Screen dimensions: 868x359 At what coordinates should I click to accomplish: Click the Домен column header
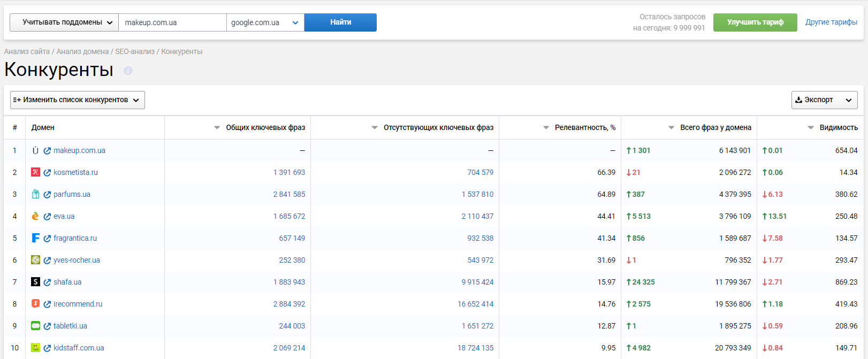[x=43, y=127]
